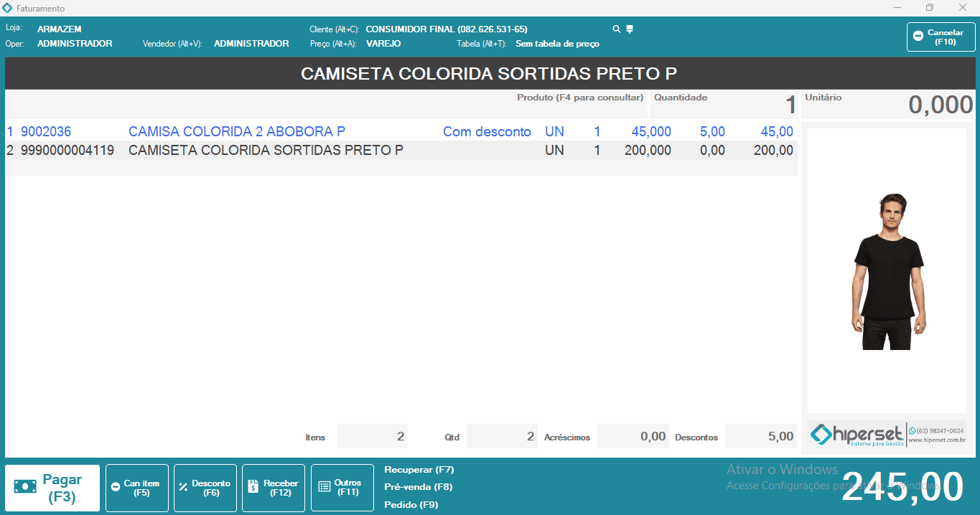Select the Tabela 'Sem tabela de preço' option
Image resolution: width=980 pixels, height=515 pixels.
pos(557,44)
